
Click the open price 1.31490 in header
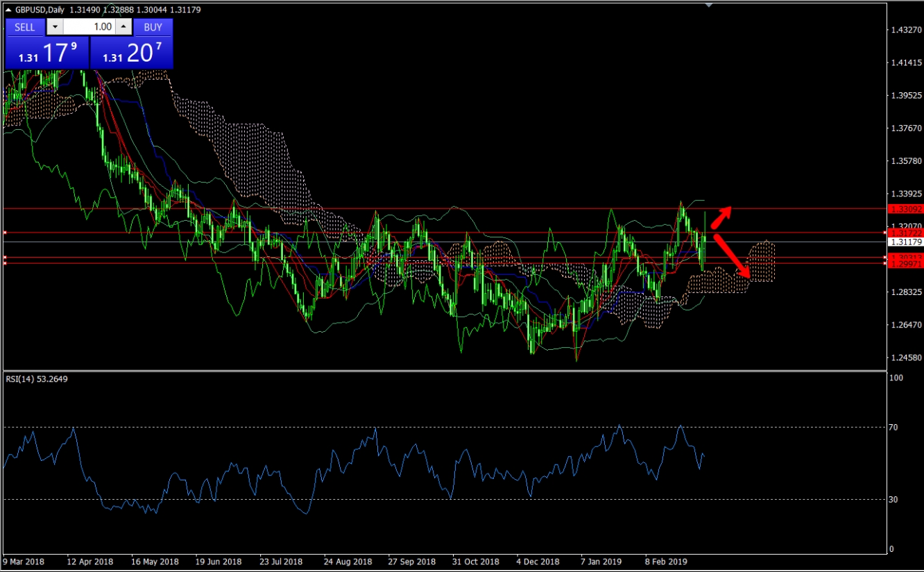tap(84, 10)
